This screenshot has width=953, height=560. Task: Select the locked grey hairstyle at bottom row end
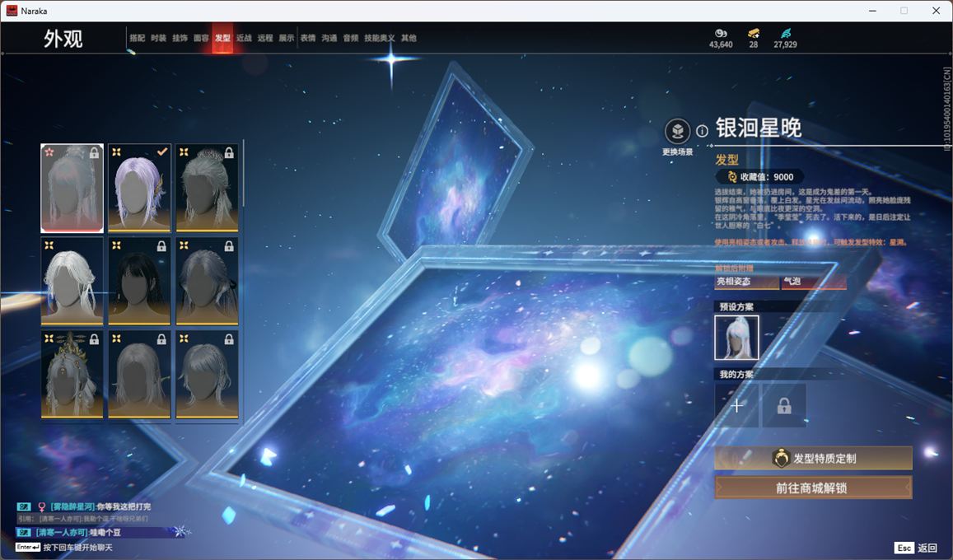click(207, 375)
